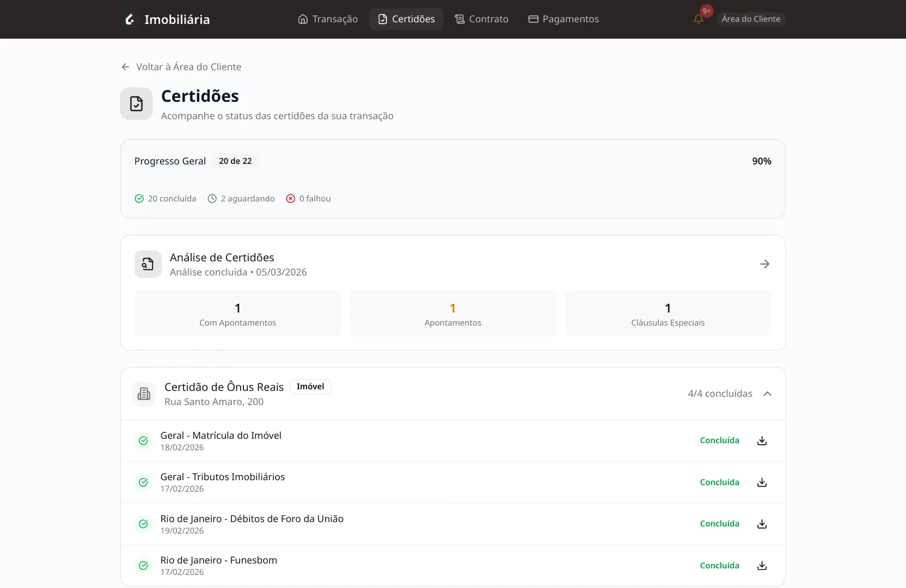Click the Certidões document icon in page header

point(136,103)
